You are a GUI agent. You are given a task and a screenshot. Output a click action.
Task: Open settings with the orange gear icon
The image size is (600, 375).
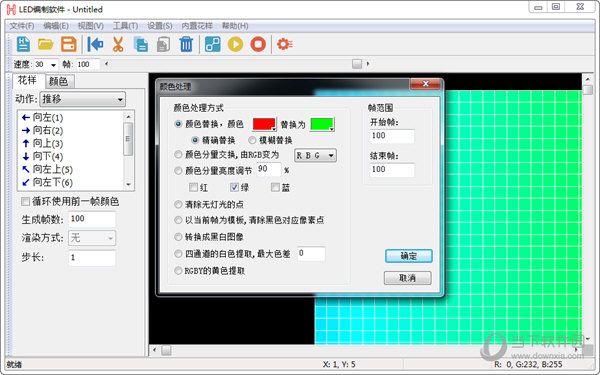pos(284,44)
